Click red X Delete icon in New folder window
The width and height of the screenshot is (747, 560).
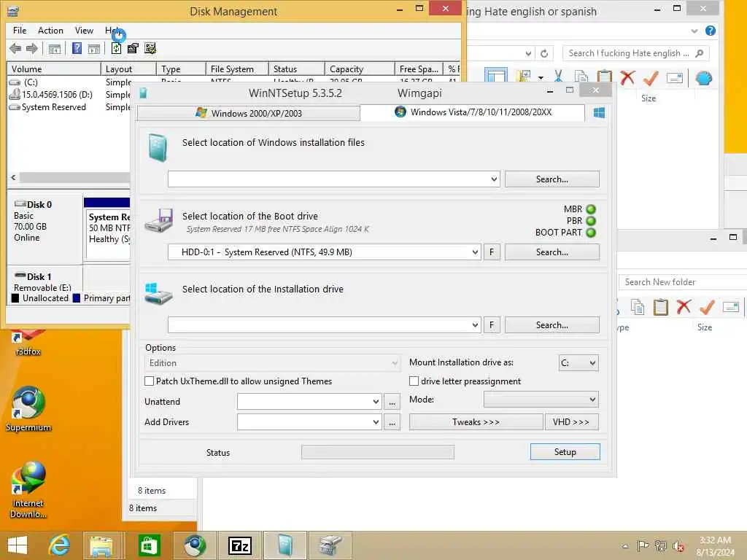pyautogui.click(x=684, y=307)
